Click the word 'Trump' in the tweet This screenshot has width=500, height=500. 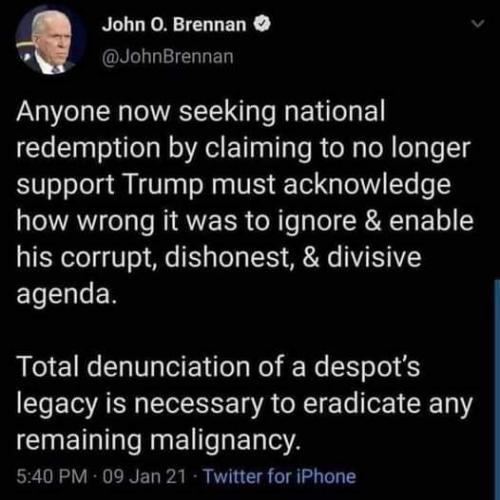[x=163, y=185]
